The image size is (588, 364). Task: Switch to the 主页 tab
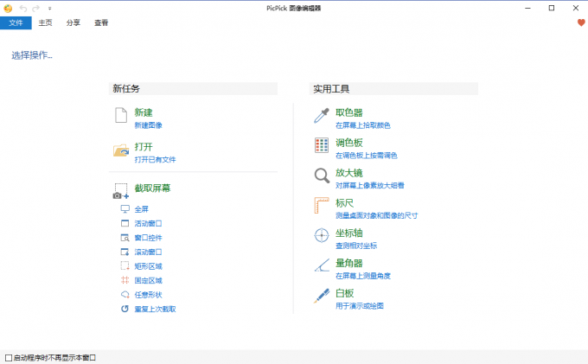[x=45, y=22]
